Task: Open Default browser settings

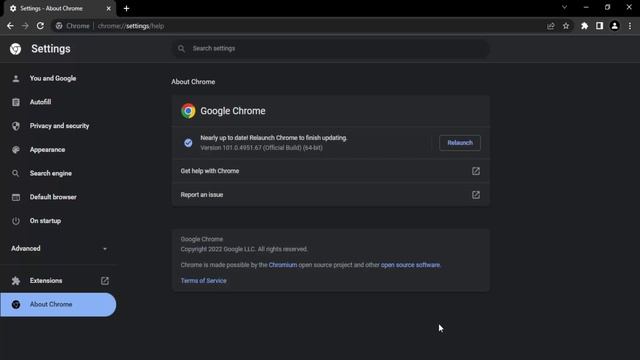Action: 58,197
